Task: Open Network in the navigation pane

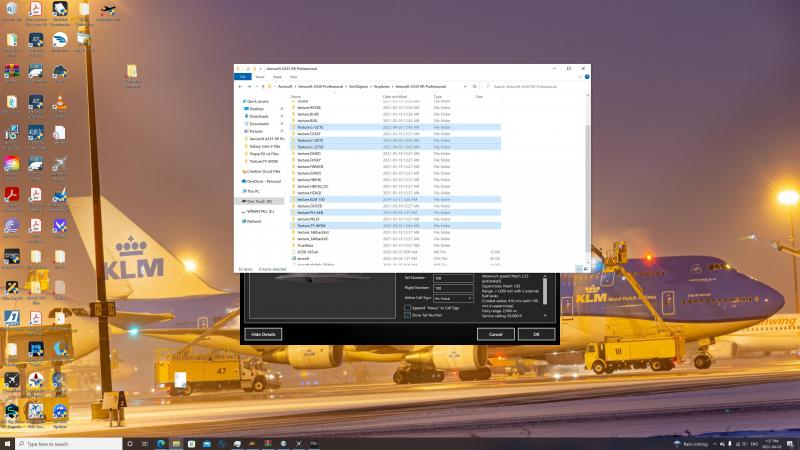Action: coord(254,221)
